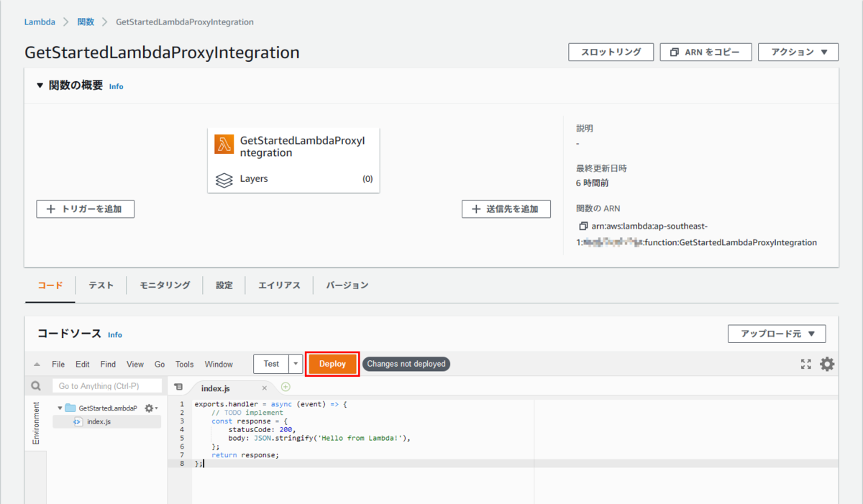
Task: Open the tab list icon beside index.js tab
Action: coord(178,387)
